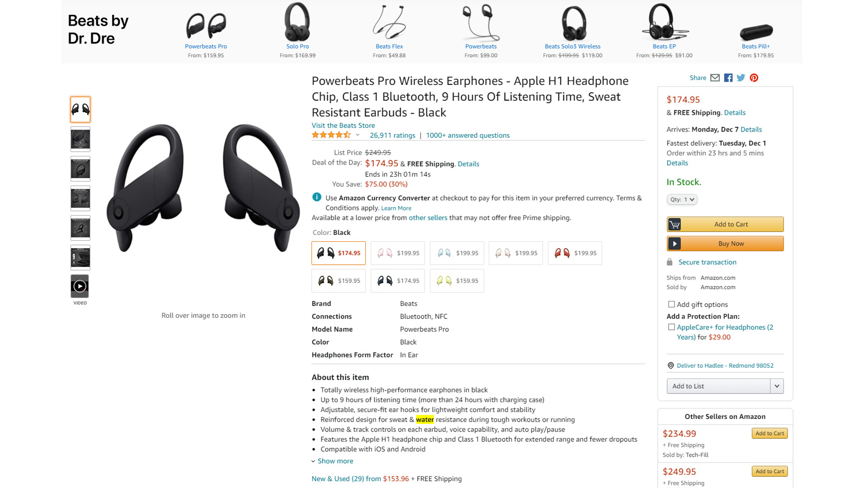Open the Qty quantity dropdown
The height and width of the screenshot is (488, 868).
pyautogui.click(x=682, y=199)
